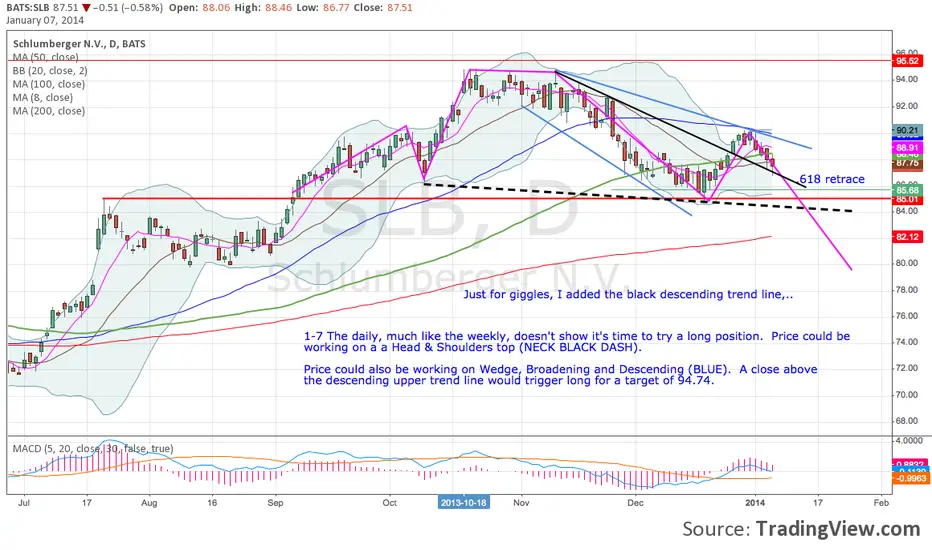Image resolution: width=932 pixels, height=550 pixels.
Task: Select the "1-7 The daily" note text
Action: (577, 342)
